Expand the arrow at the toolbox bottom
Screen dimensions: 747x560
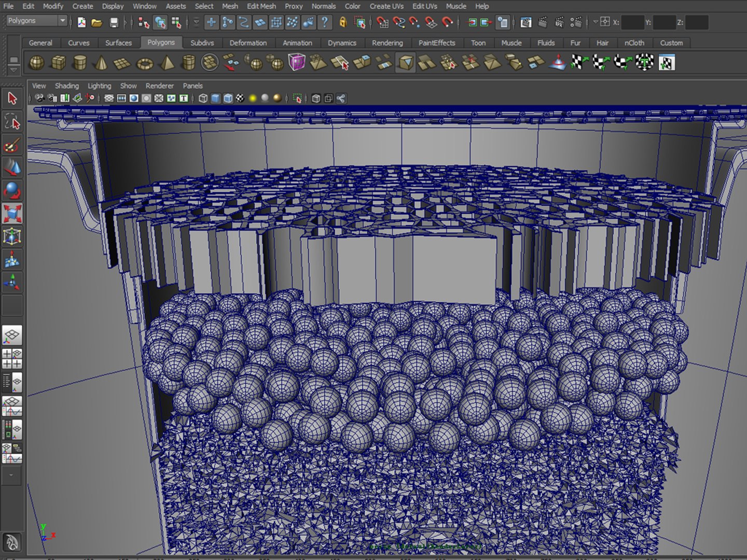(x=11, y=474)
